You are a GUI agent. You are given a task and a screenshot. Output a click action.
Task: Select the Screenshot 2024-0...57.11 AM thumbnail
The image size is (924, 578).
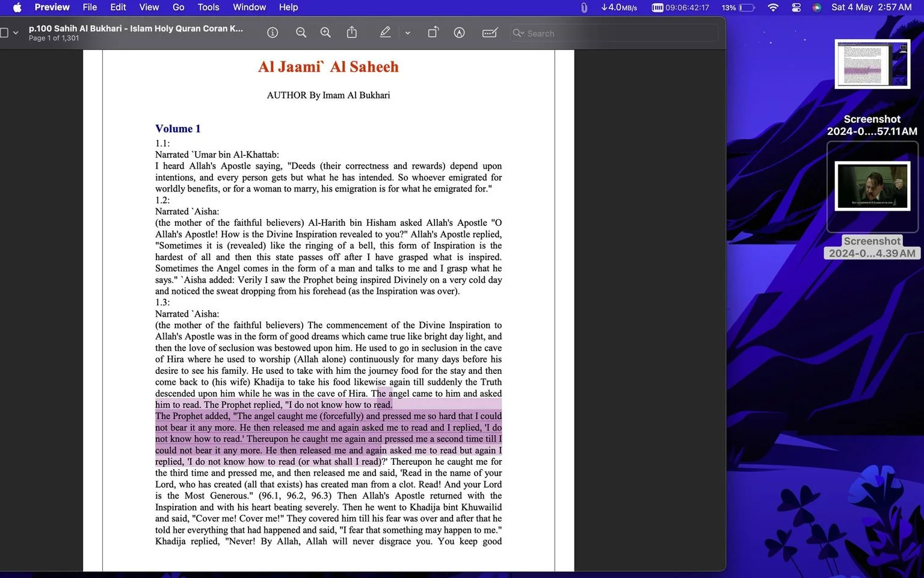pyautogui.click(x=872, y=64)
